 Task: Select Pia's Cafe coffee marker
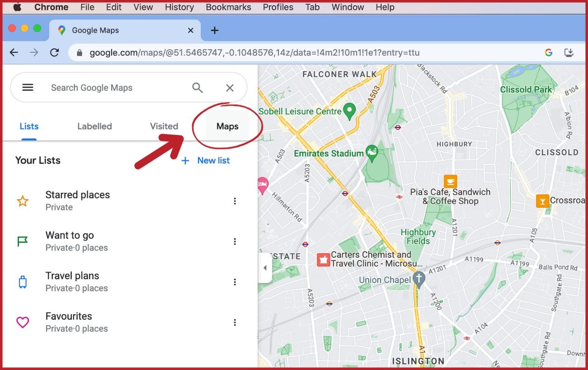coord(450,181)
